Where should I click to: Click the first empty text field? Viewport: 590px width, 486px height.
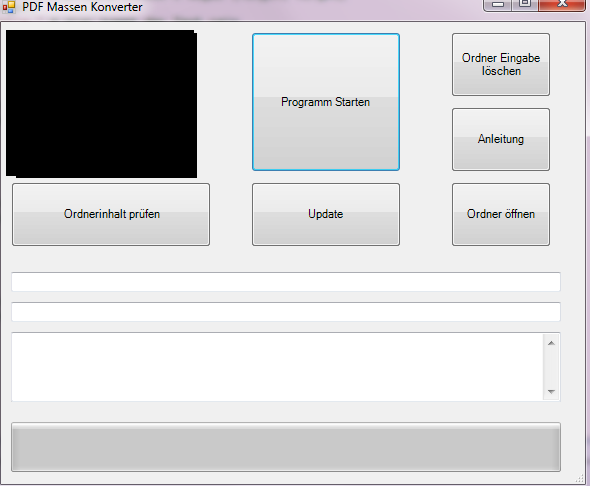[286, 282]
